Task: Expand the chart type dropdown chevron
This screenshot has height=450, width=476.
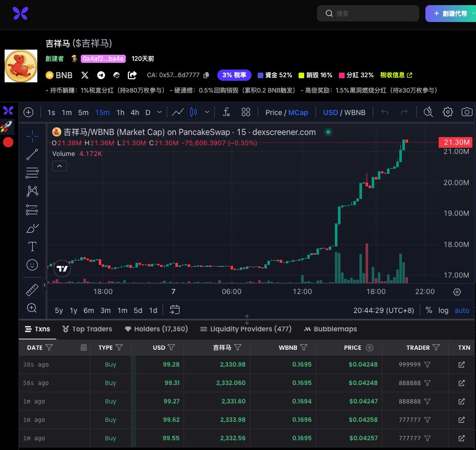Action: click(x=207, y=112)
